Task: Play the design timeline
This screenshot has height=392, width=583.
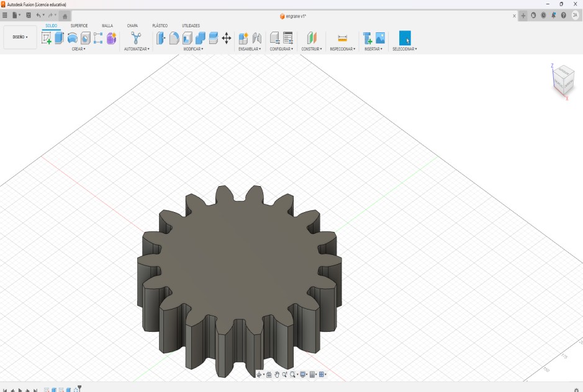Action: pyautogui.click(x=20, y=390)
